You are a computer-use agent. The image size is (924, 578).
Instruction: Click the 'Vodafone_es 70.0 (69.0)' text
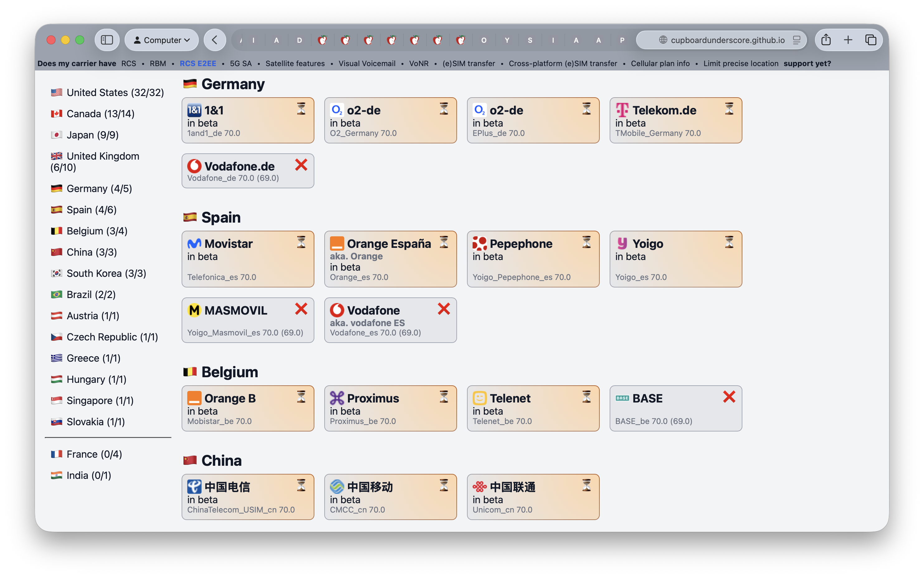coord(375,333)
